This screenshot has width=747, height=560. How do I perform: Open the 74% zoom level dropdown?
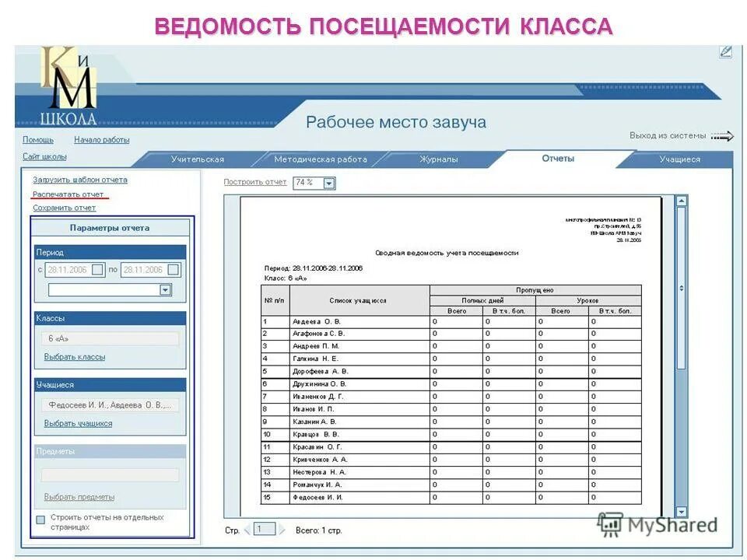[329, 182]
